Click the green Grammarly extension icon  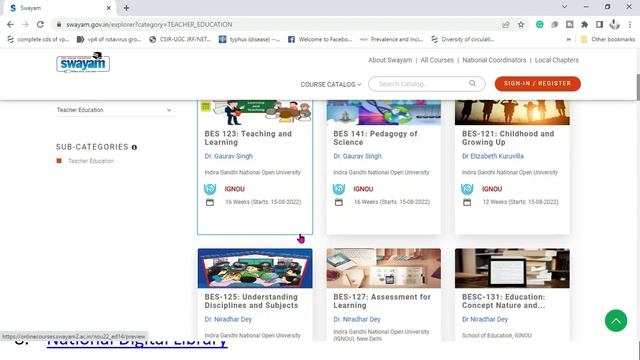pyautogui.click(x=540, y=24)
